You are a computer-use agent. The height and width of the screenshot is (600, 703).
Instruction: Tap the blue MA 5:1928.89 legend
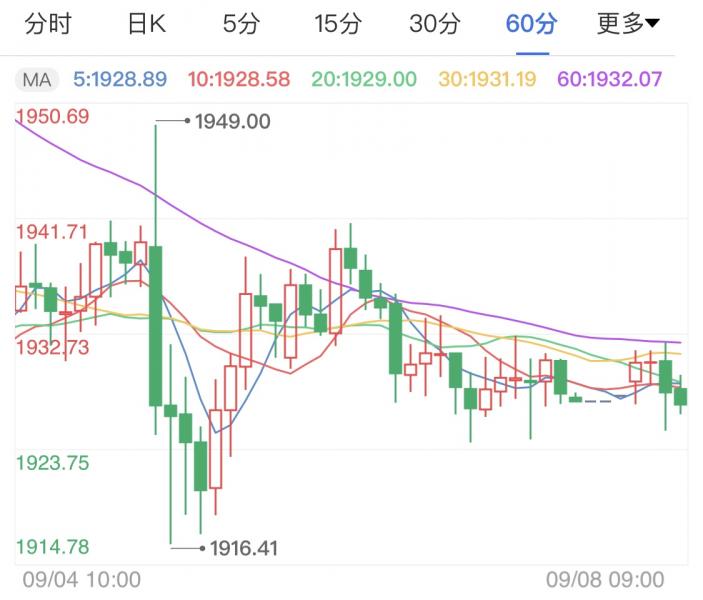pos(119,79)
